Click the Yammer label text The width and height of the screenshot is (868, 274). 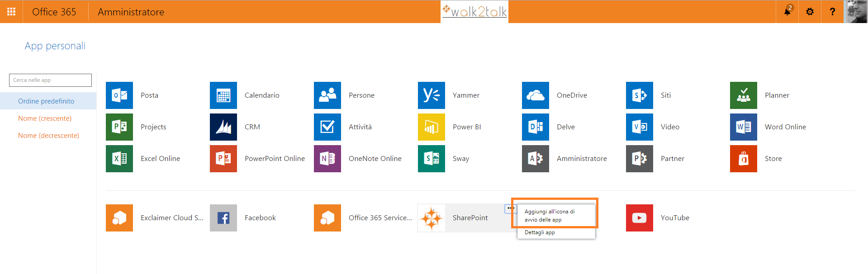pyautogui.click(x=466, y=95)
